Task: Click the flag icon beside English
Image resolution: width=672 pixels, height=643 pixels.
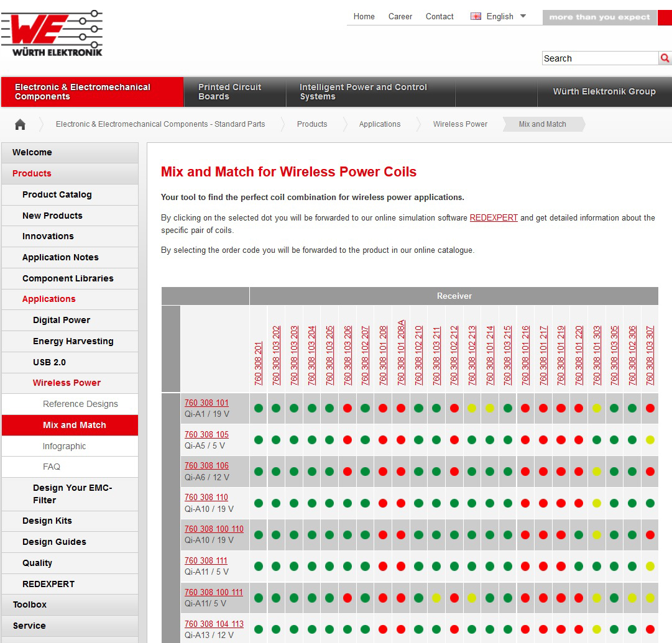Action: pyautogui.click(x=476, y=17)
